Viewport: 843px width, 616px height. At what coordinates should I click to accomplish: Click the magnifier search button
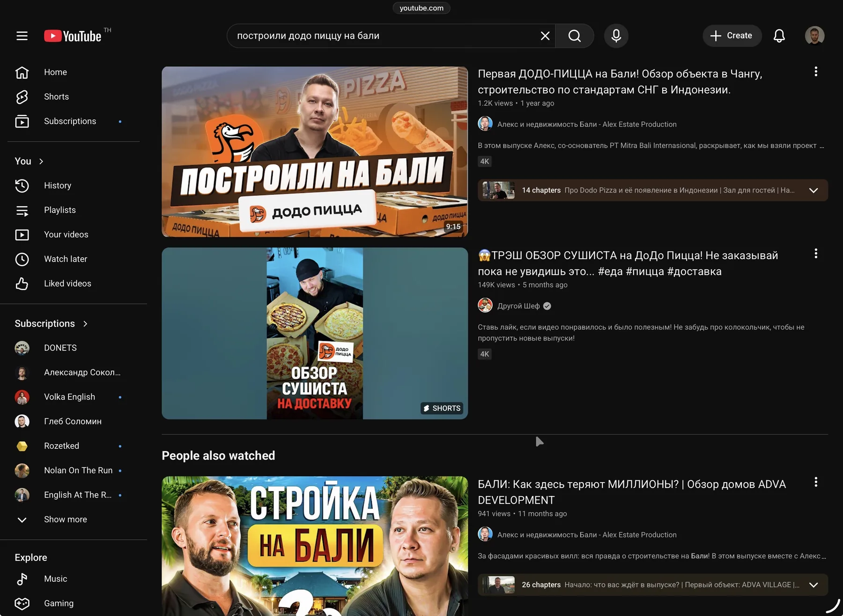point(575,36)
